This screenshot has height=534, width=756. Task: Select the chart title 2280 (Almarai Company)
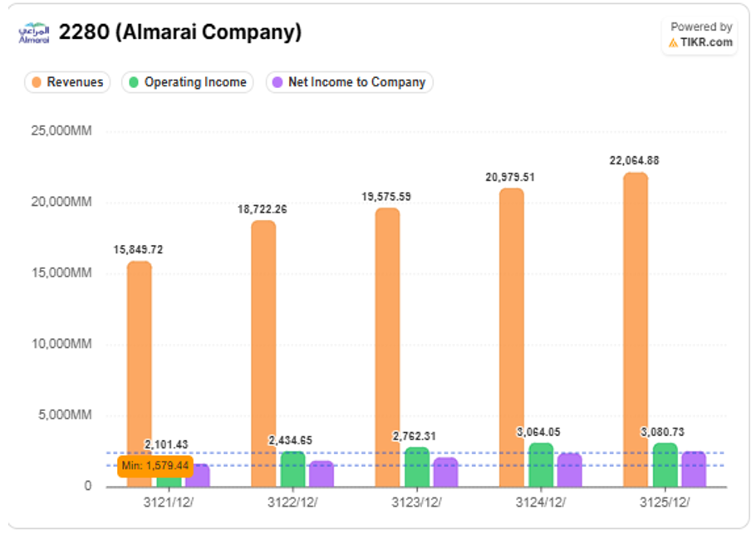pos(180,32)
